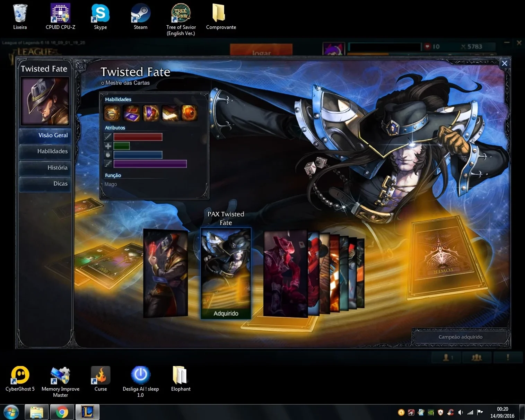Launch the CyberGhost 5 shortcut
Viewport: 525px width, 420px height.
[x=20, y=379]
